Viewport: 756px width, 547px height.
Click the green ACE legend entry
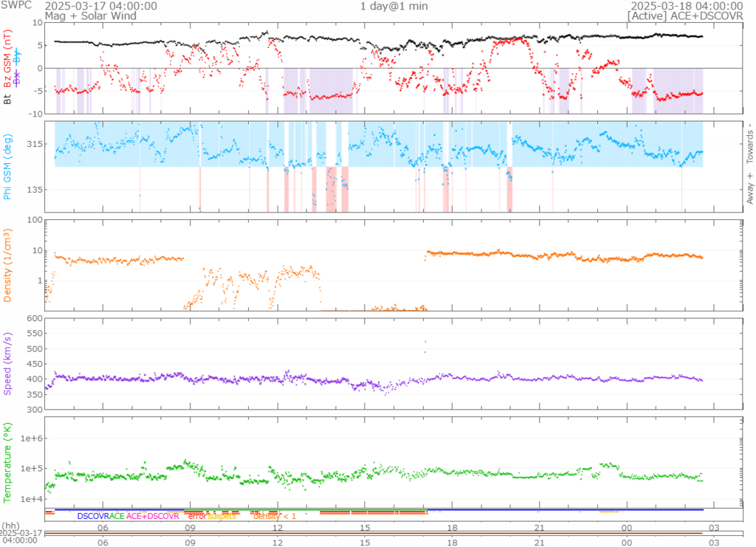[117, 516]
